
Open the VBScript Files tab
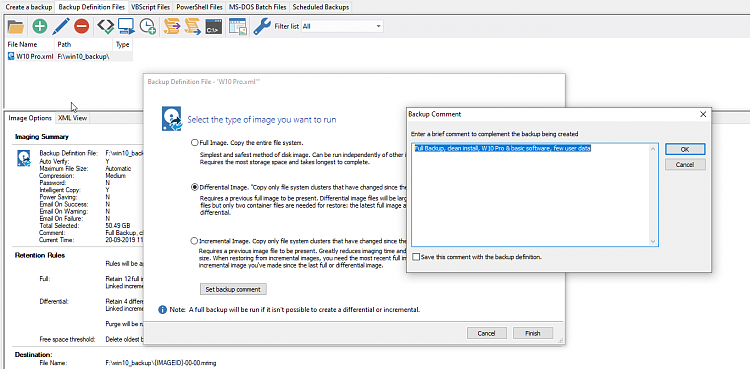[x=151, y=7]
